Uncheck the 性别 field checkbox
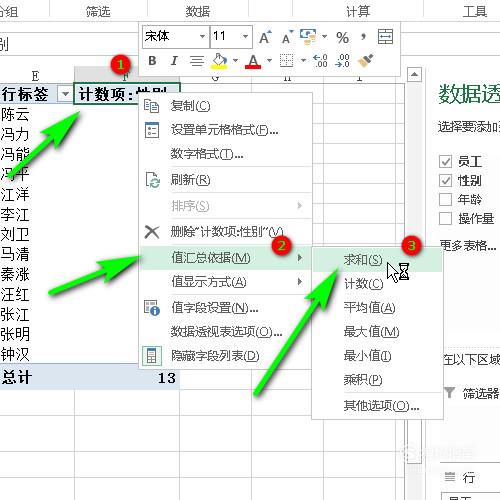Viewport: 500px width, 500px height. point(445,181)
